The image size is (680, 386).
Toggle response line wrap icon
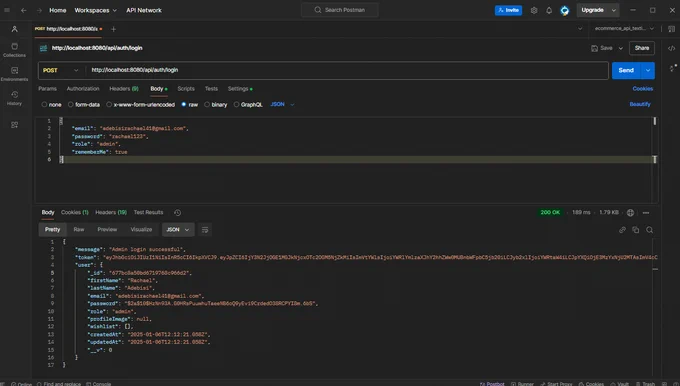205,230
